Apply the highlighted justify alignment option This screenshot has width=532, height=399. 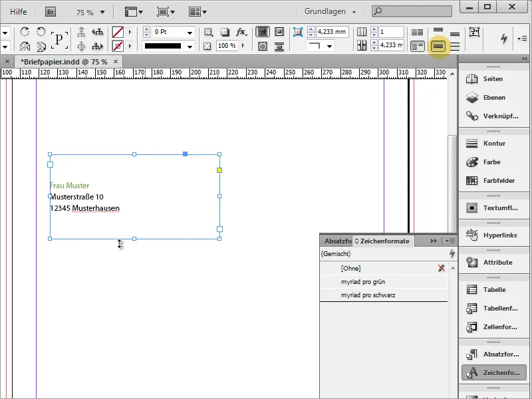point(440,45)
